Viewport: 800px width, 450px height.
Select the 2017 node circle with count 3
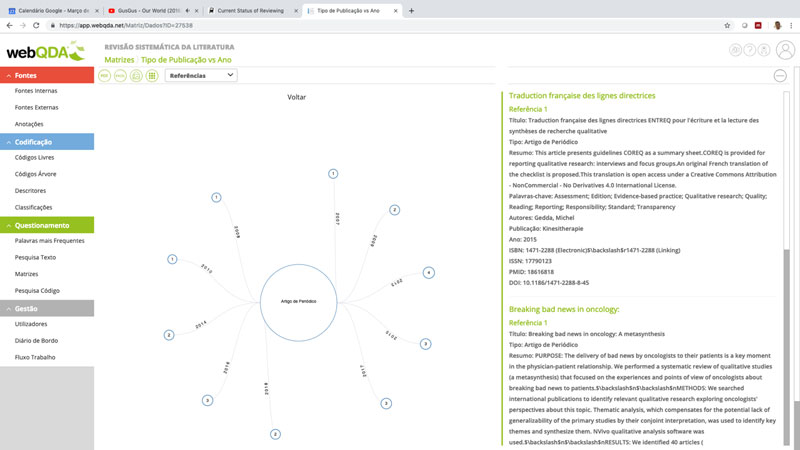[386, 404]
